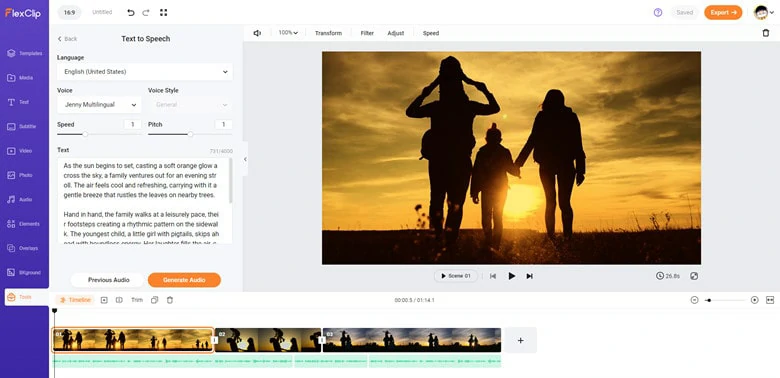Viewport: 780px width, 378px height.
Task: Add a new scene with plus button
Action: 520,340
